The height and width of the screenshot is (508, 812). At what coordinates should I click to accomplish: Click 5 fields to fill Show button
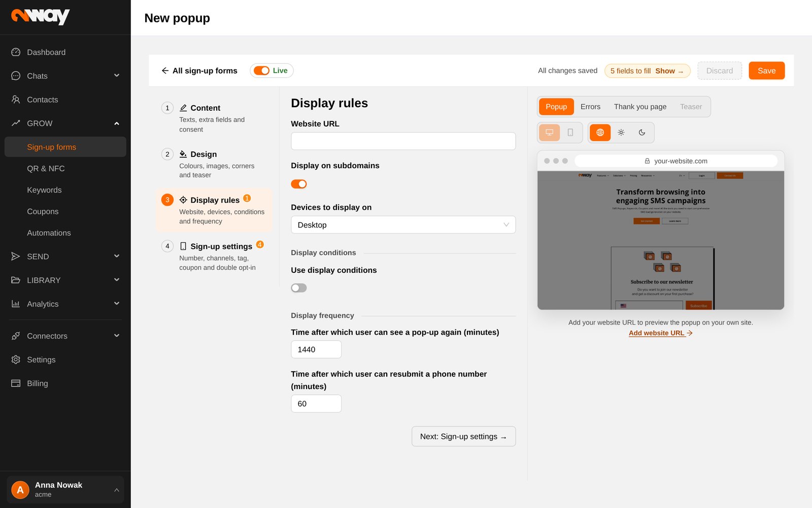click(647, 71)
